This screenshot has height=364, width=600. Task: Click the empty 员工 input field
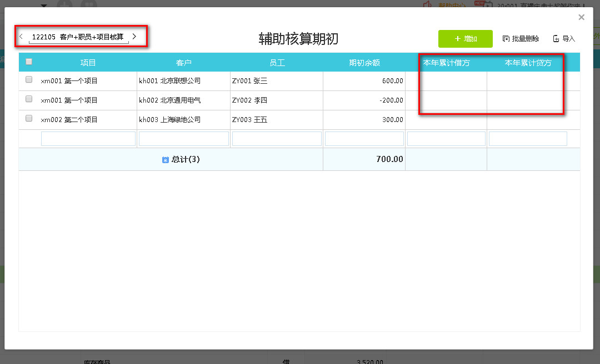click(277, 139)
